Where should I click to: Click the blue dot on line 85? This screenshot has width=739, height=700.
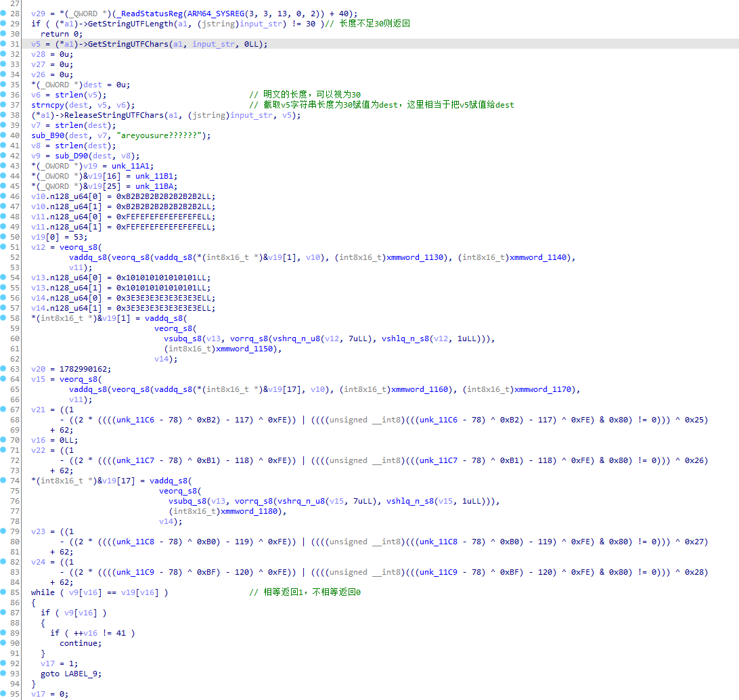[x=3, y=592]
